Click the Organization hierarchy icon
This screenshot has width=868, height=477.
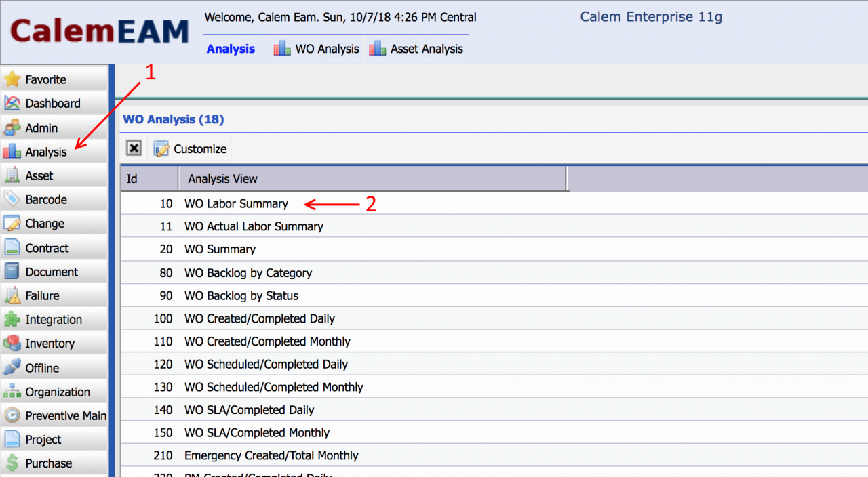click(x=12, y=392)
